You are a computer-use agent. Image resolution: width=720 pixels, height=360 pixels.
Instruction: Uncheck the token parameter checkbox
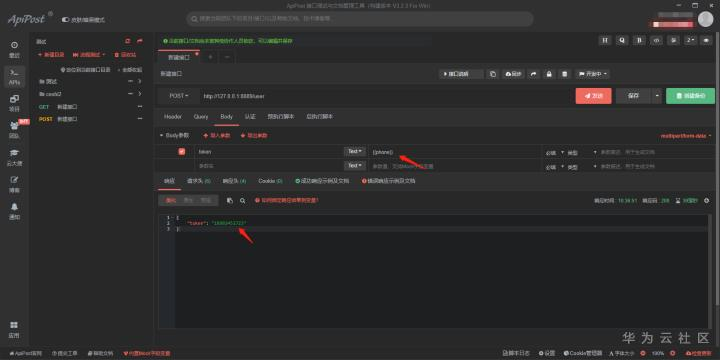pos(182,152)
